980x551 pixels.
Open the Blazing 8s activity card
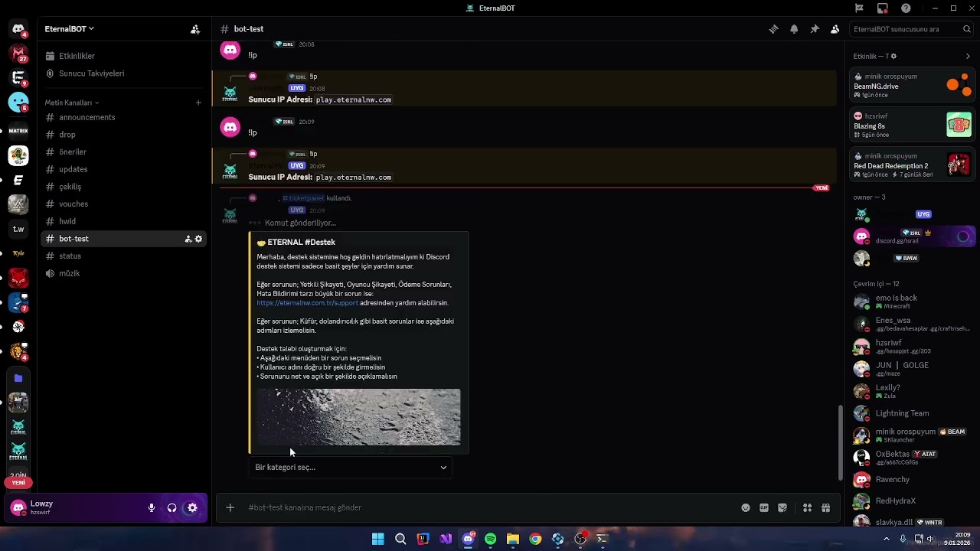(x=913, y=126)
